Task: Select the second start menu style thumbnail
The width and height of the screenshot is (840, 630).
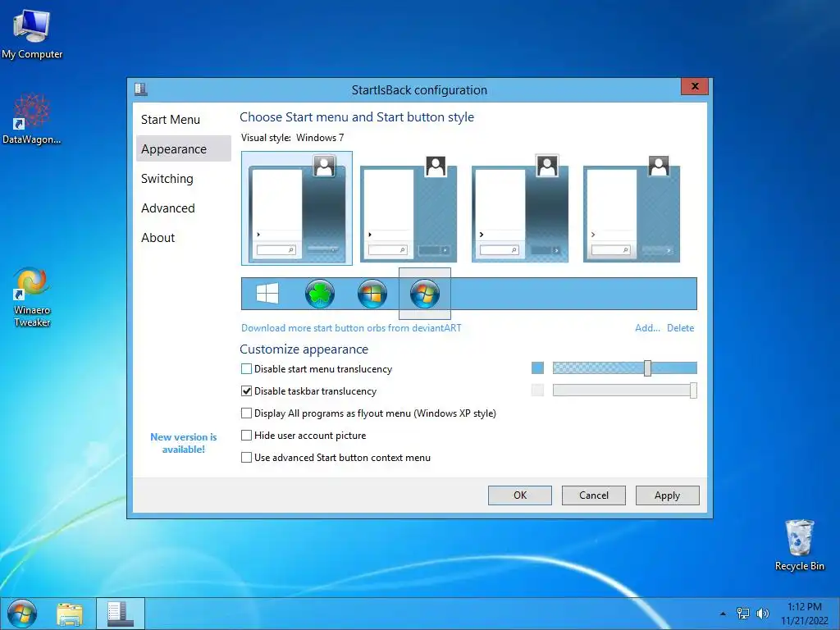Action: (409, 208)
